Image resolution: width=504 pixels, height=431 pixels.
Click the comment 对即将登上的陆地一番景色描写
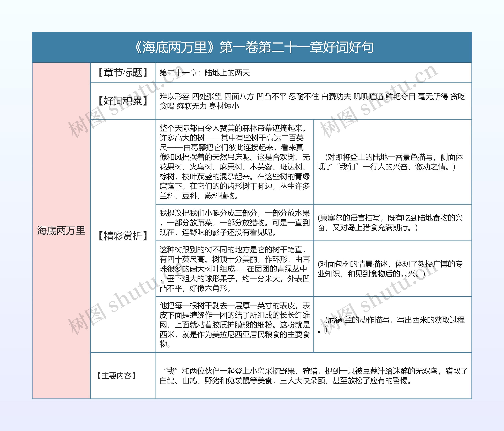390,162
